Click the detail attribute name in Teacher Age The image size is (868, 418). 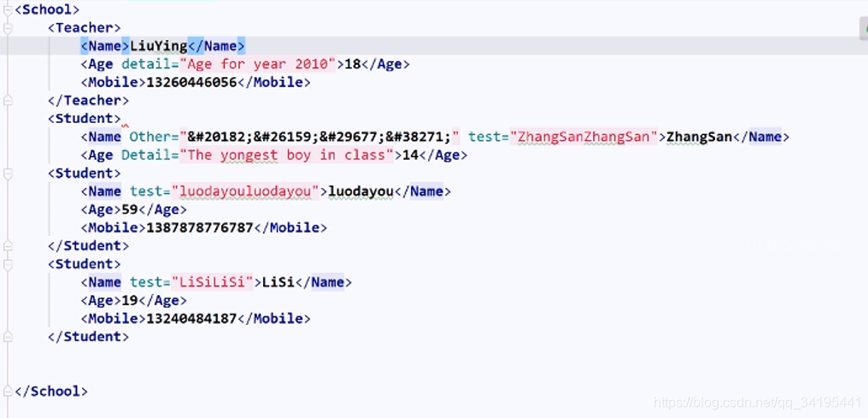click(x=146, y=64)
